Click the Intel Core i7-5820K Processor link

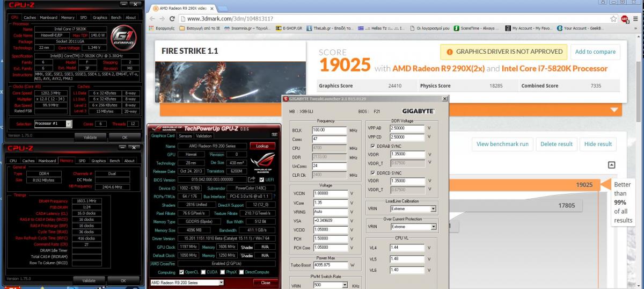pos(555,68)
